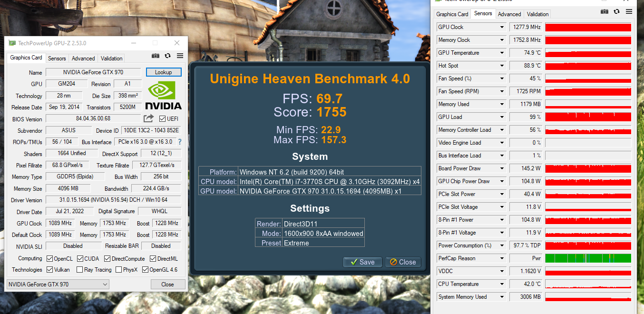
Task: Switch to Advanced tab in left GPU-Z window
Action: click(83, 59)
